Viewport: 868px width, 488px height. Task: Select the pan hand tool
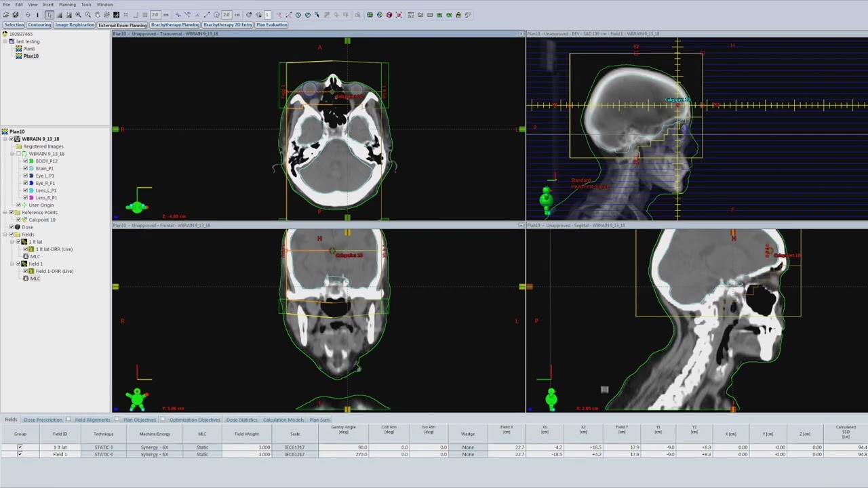[97, 14]
